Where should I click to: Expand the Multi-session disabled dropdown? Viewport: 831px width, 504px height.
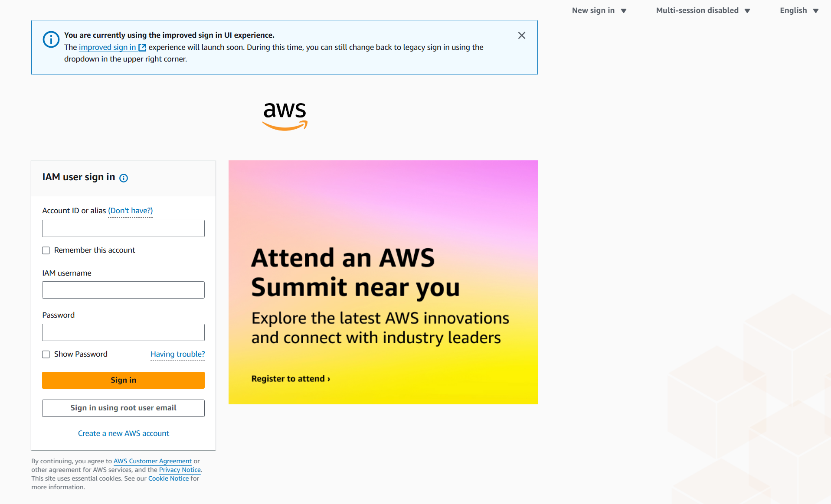pyautogui.click(x=703, y=10)
